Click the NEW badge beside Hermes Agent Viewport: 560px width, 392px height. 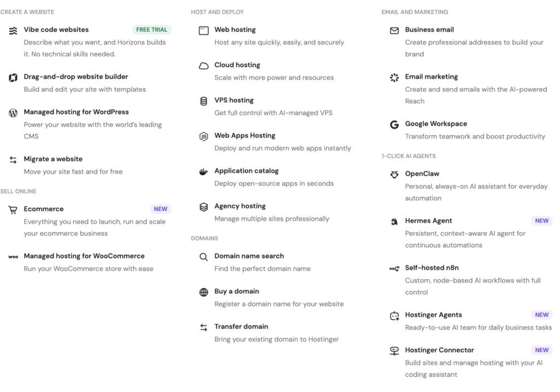(541, 221)
